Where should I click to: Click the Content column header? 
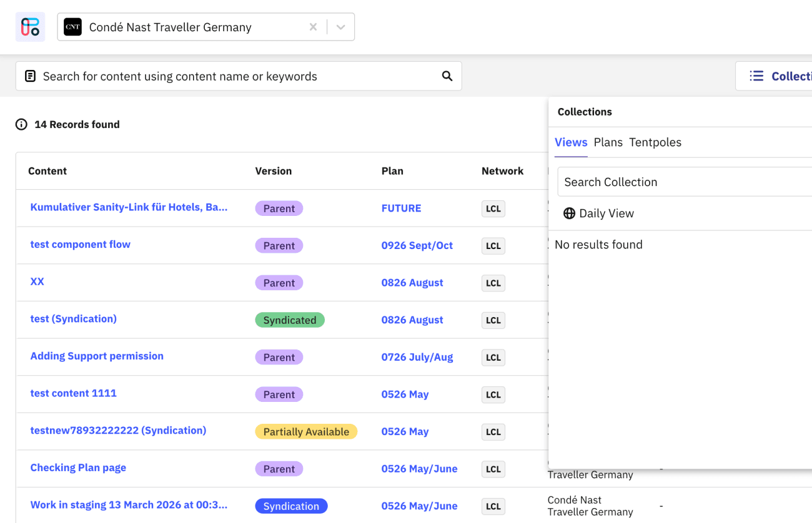pyautogui.click(x=47, y=171)
